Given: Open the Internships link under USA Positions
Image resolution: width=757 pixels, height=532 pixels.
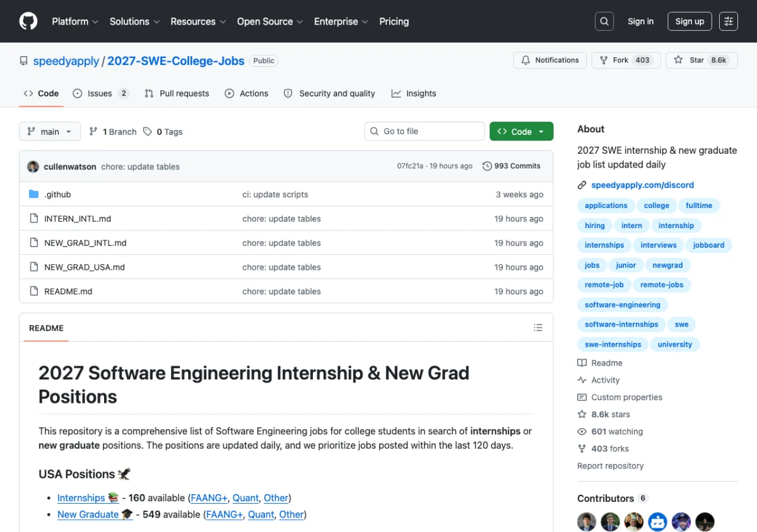Looking at the screenshot, I should point(88,498).
